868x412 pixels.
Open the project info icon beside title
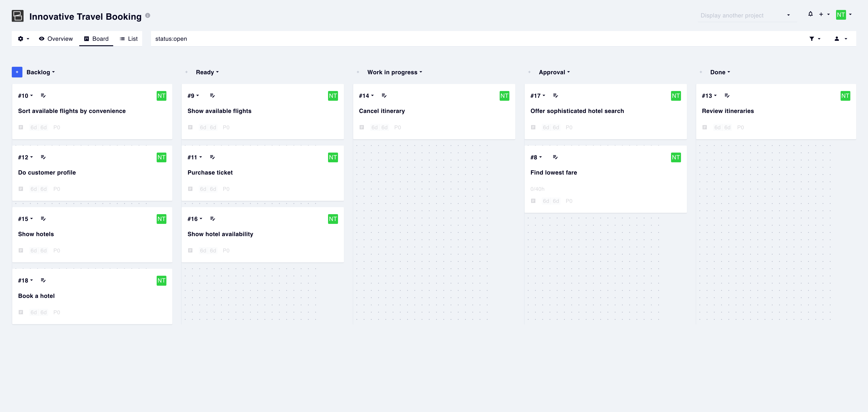[x=148, y=15]
